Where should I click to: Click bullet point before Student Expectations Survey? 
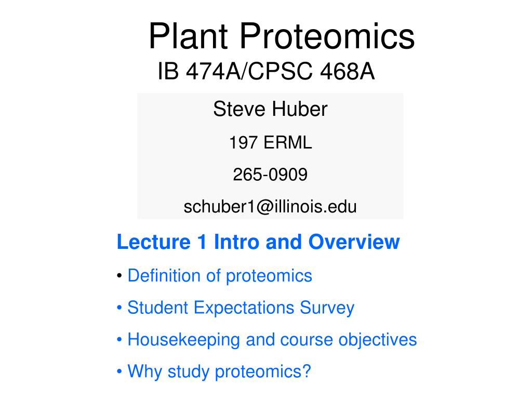pos(119,308)
